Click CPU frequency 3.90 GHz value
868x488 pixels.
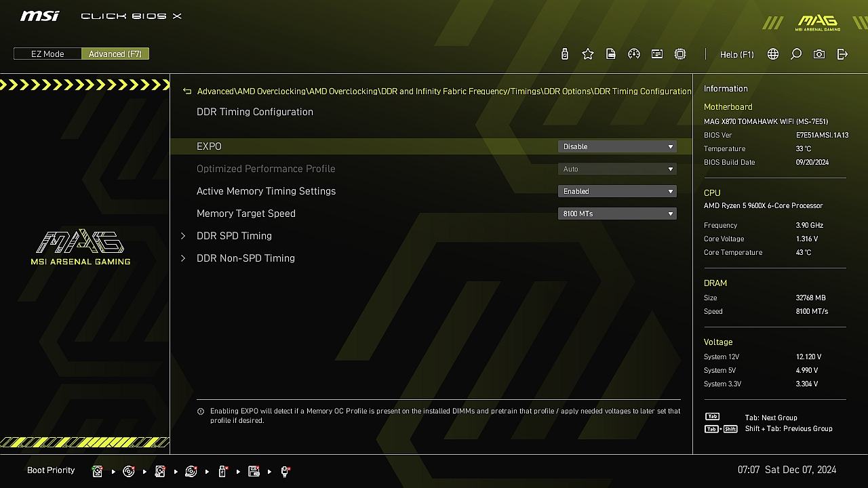pos(810,225)
